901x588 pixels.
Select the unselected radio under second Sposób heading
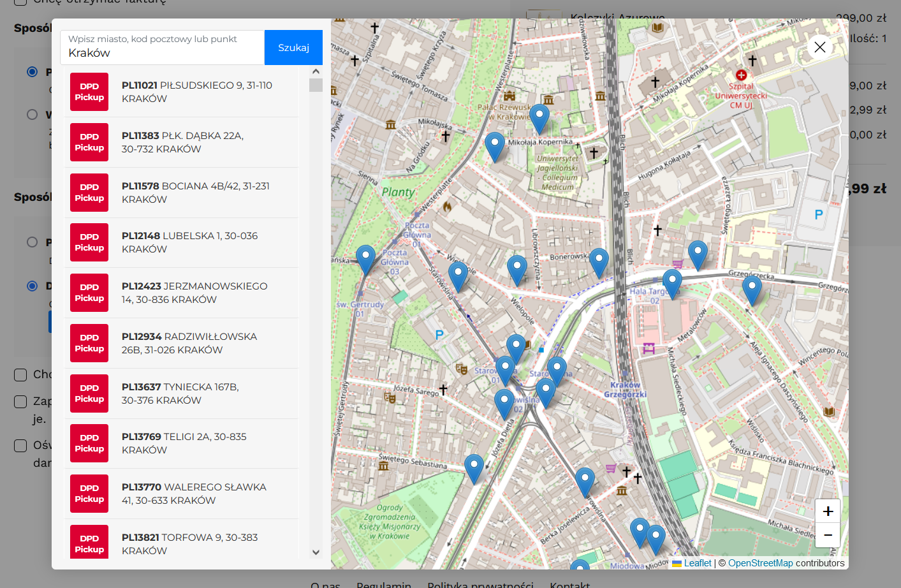tap(33, 242)
